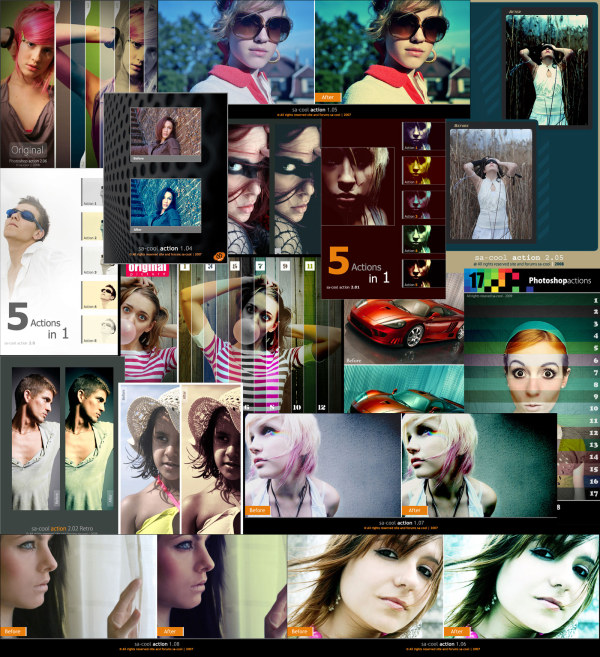Open the brunette woman thumbnail in action 1.04 panel

tap(164, 134)
